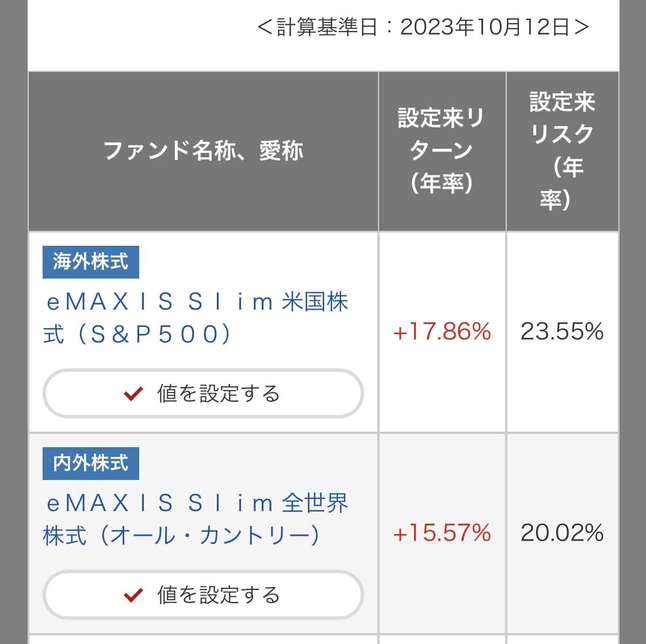This screenshot has width=646, height=644.
Task: Click the 設定来リスク (年率) column header
Action: coord(563,151)
